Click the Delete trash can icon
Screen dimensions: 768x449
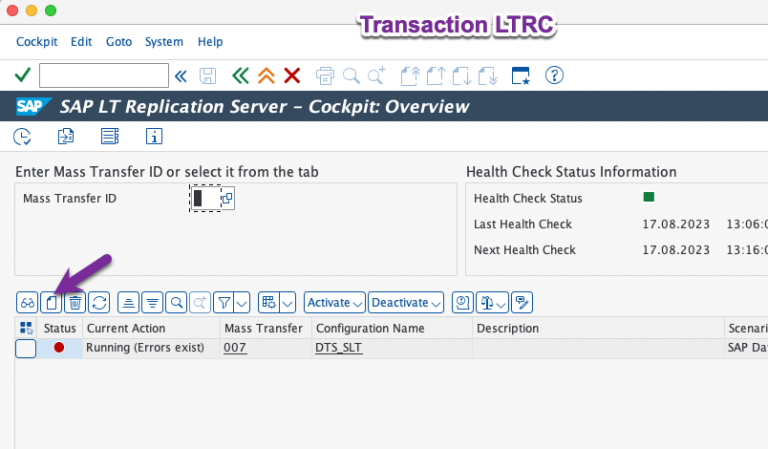coord(75,302)
